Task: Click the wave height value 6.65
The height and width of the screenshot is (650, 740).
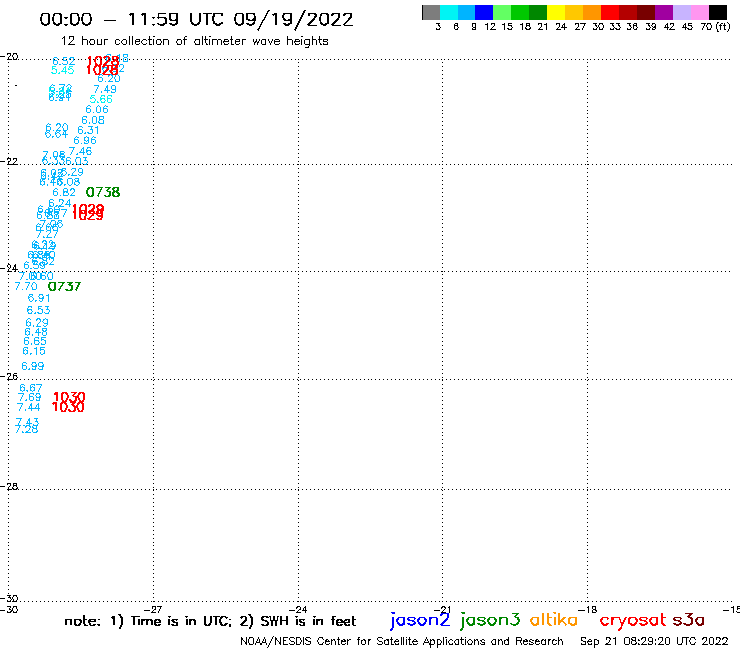Action: tap(35, 341)
